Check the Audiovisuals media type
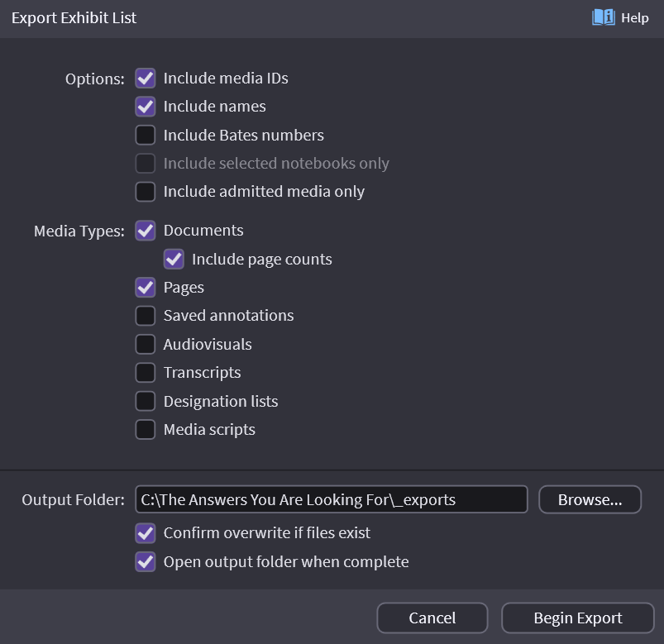Screen dimensions: 664x644 (146, 345)
